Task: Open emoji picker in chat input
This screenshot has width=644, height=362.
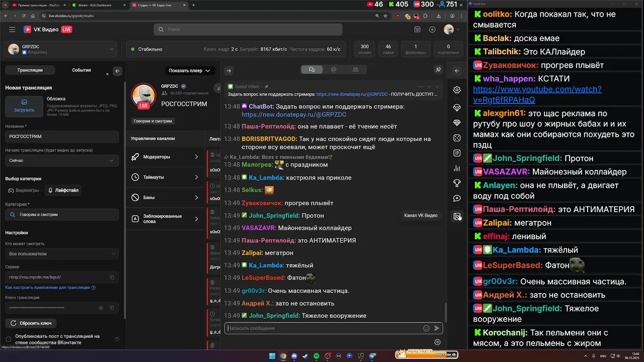Action: pyautogui.click(x=426, y=328)
